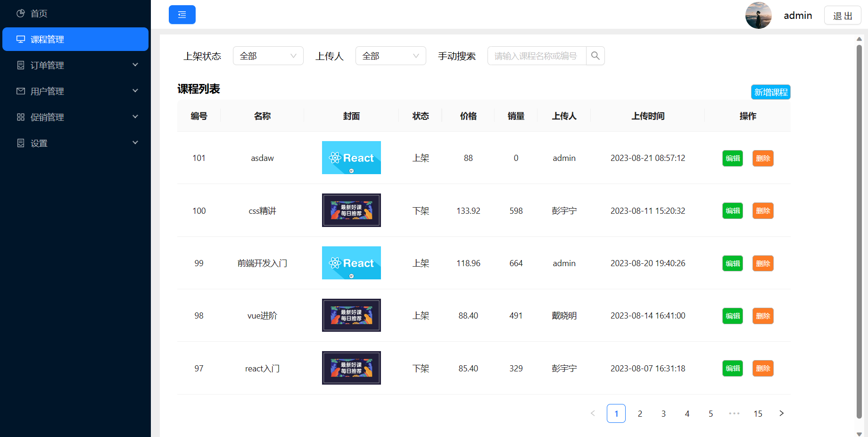
Task: Click the 状态 column header
Action: pyautogui.click(x=421, y=116)
